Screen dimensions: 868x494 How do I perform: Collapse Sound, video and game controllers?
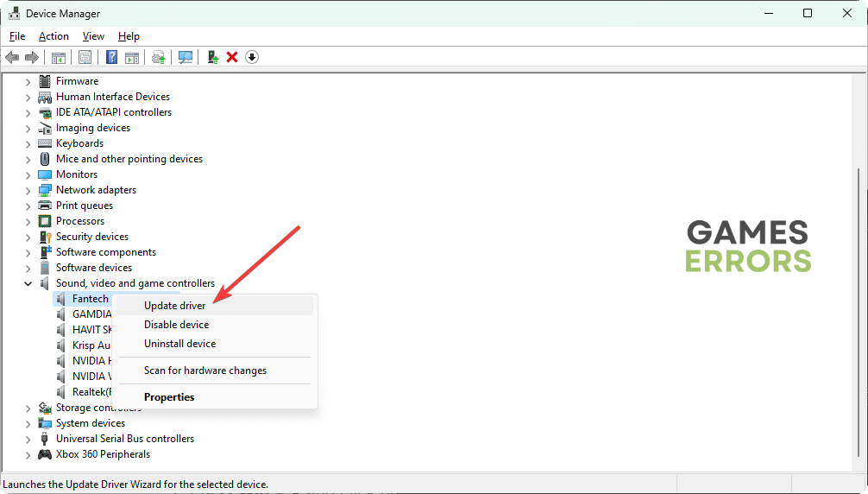point(28,283)
